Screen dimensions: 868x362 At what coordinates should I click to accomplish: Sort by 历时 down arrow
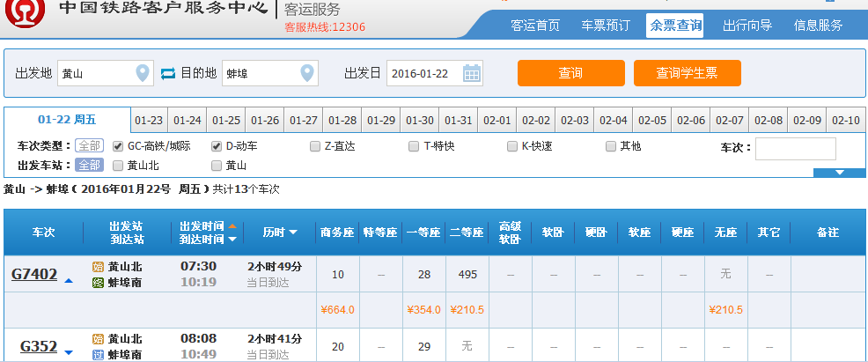pyautogui.click(x=293, y=233)
